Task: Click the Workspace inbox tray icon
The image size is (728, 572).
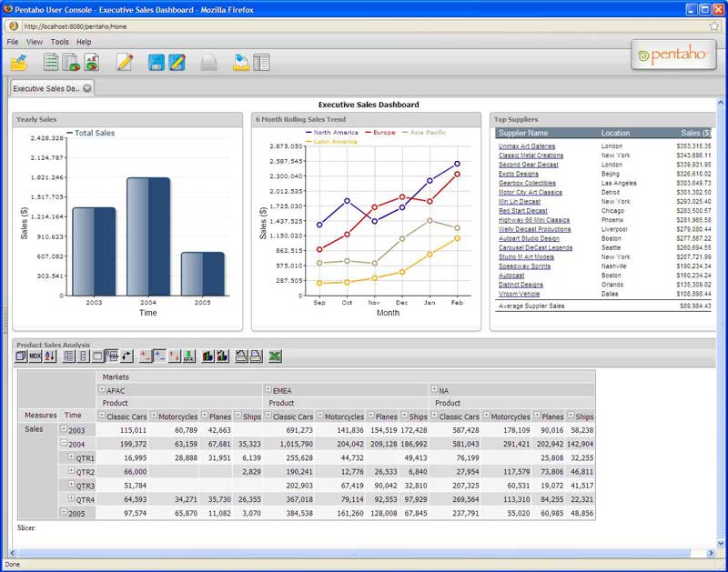Action: click(241, 63)
